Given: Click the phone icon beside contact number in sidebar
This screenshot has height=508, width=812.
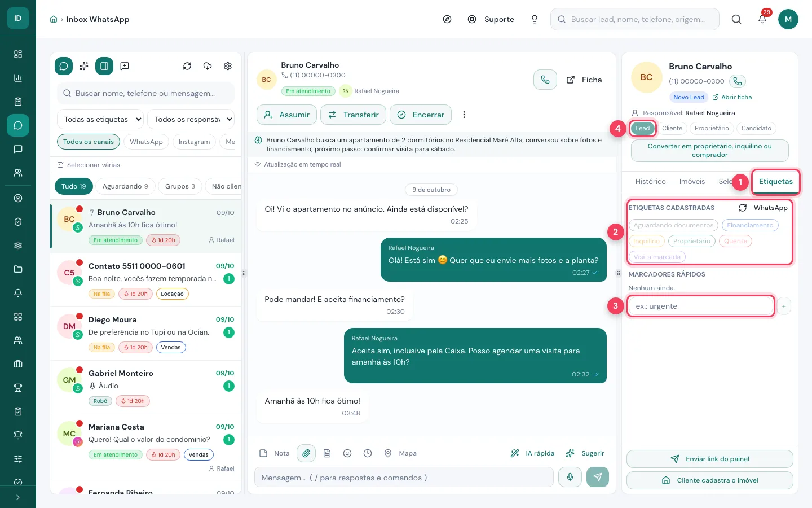Looking at the screenshot, I should 738,81.
